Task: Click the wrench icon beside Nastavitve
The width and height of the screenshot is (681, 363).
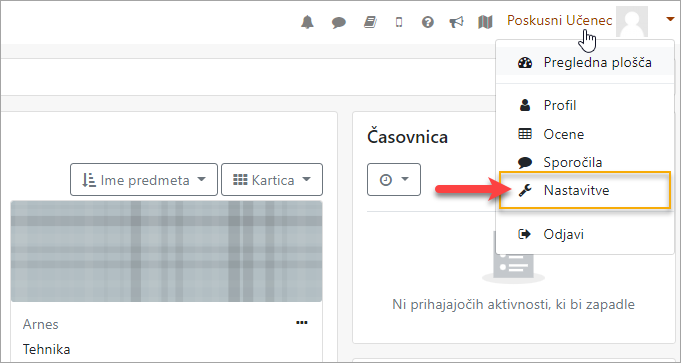Action: click(525, 190)
